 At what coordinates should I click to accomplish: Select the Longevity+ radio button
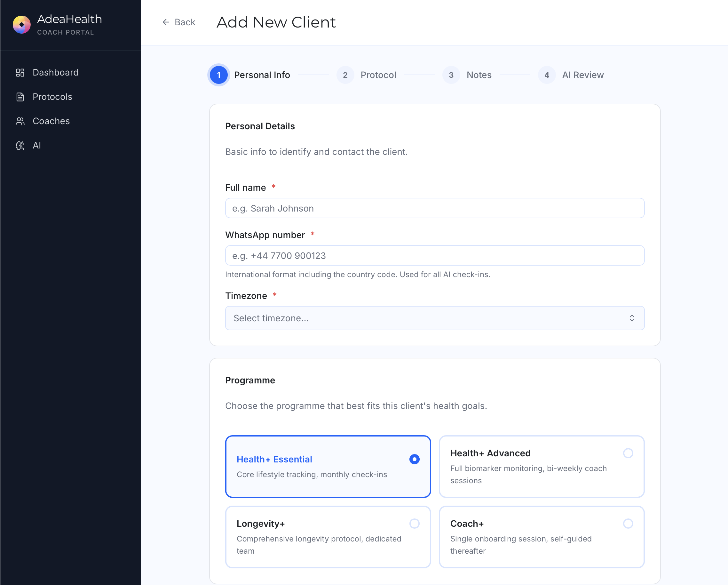[x=414, y=524]
